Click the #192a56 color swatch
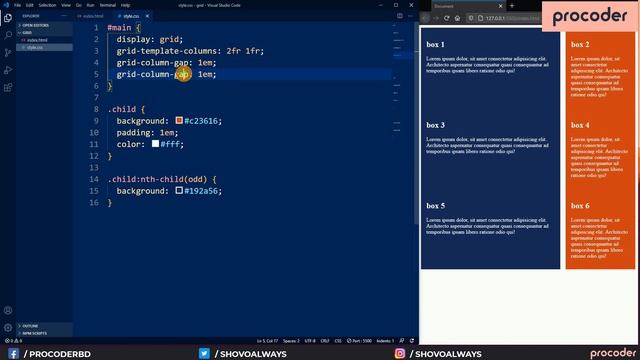This screenshot has height=360, width=640. (x=179, y=190)
